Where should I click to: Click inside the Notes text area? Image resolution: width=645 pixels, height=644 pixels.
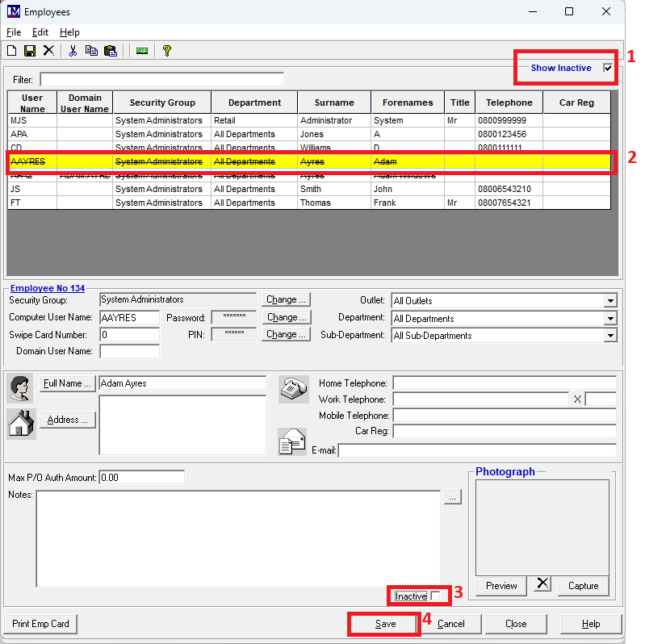click(238, 539)
